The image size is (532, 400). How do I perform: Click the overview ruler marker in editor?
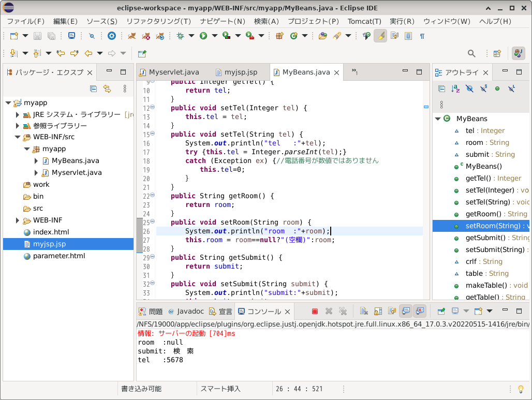tap(426, 107)
